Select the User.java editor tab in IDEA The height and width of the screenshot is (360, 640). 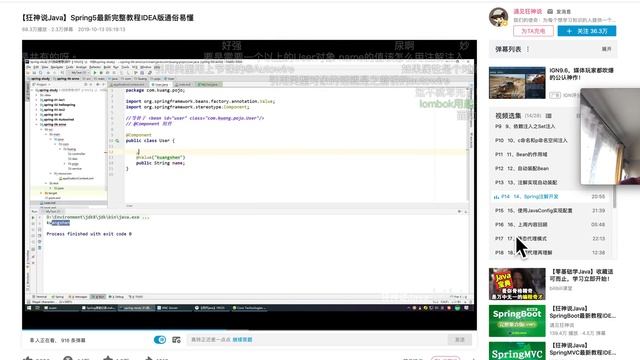pos(160,84)
